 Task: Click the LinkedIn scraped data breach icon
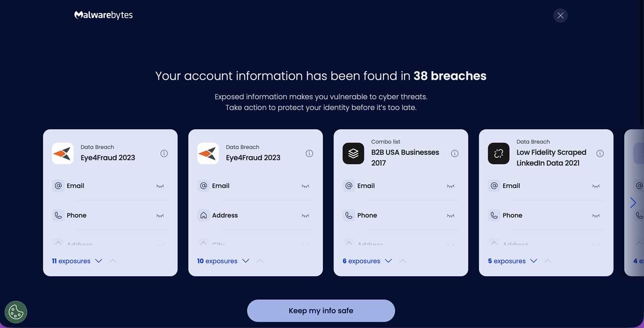point(498,153)
